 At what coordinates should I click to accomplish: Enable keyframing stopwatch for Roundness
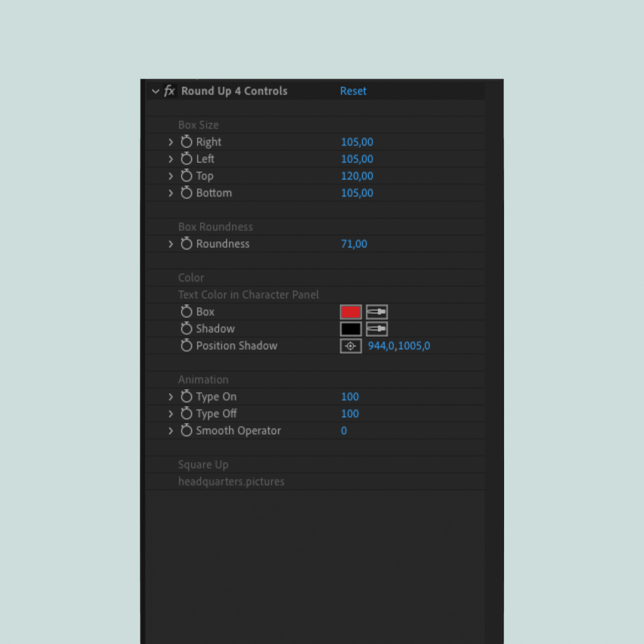coord(186,244)
